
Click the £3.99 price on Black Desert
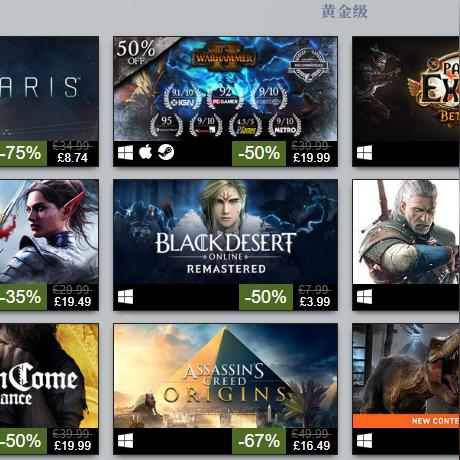[x=315, y=302]
